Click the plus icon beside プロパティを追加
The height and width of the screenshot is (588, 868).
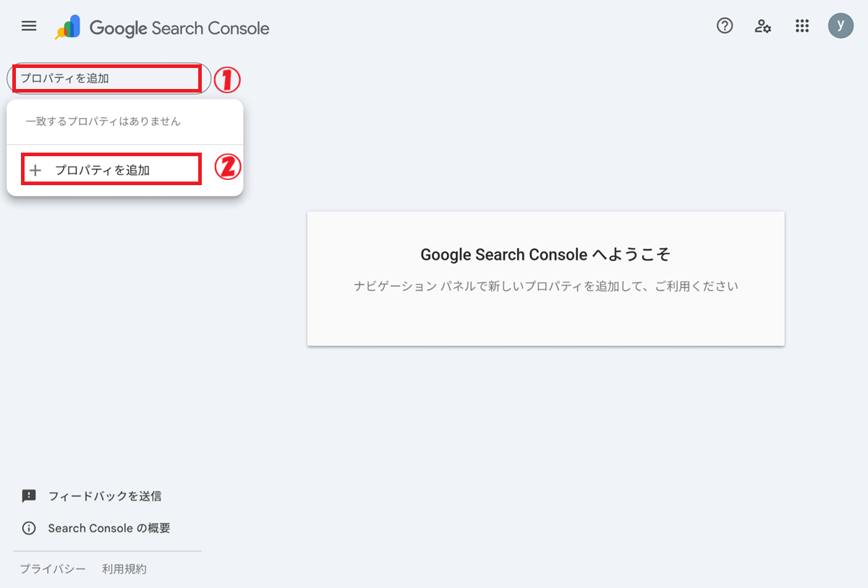(35, 171)
